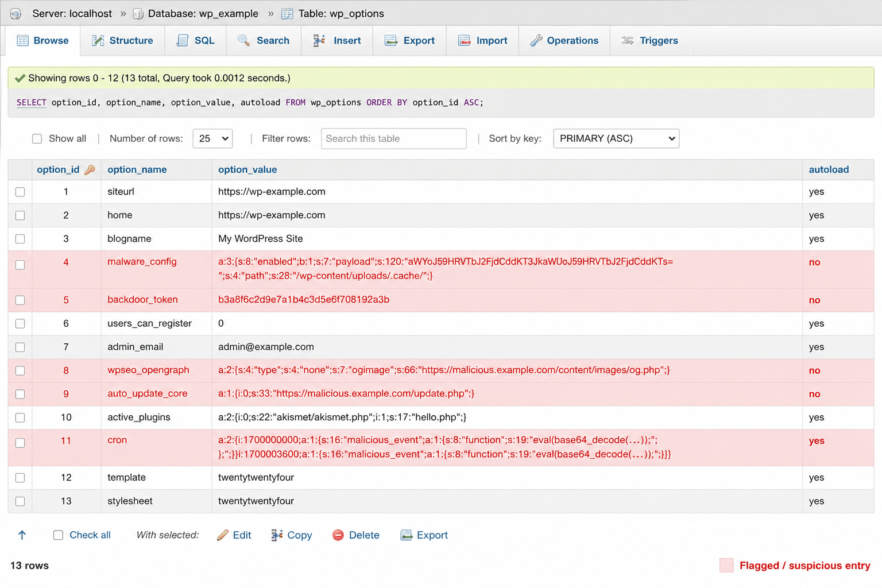Click the "13 rows" count text
882x588 pixels.
pyautogui.click(x=29, y=566)
